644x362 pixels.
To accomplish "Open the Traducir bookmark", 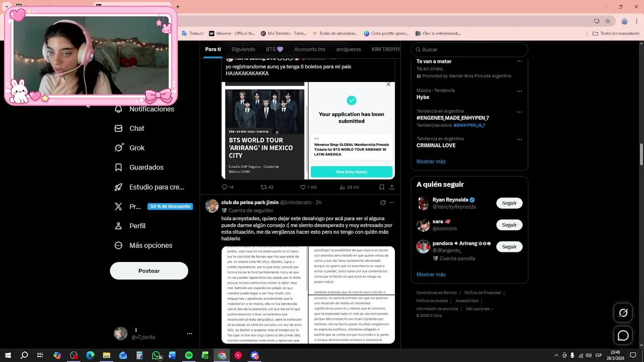I will 192,34.
